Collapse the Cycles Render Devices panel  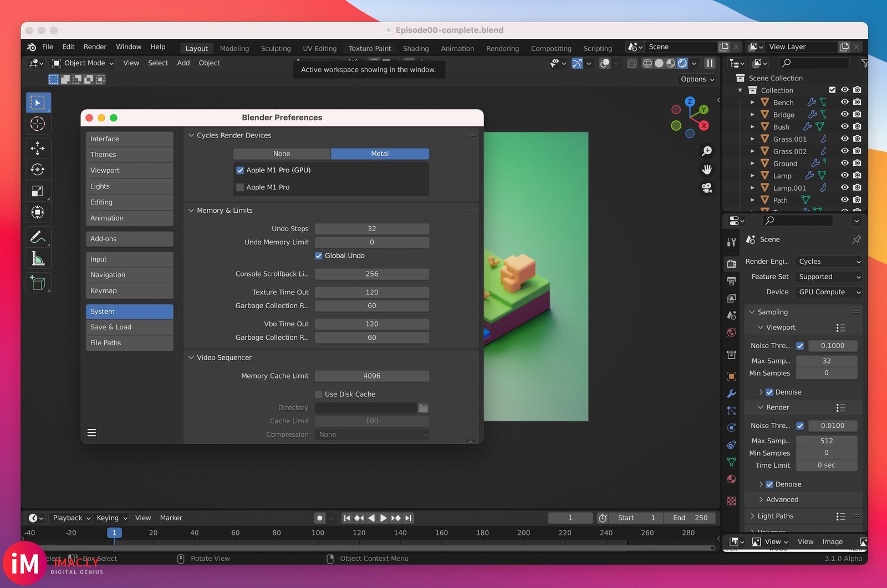191,135
